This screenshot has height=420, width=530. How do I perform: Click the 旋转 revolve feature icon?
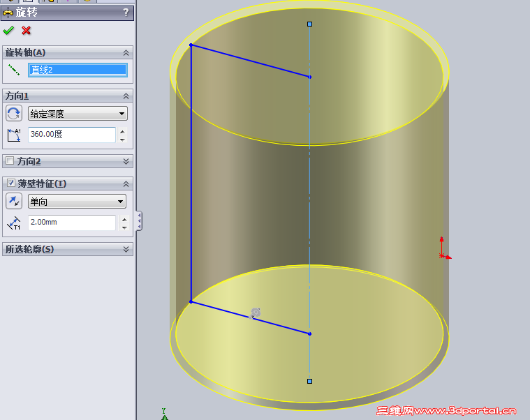tap(8, 13)
